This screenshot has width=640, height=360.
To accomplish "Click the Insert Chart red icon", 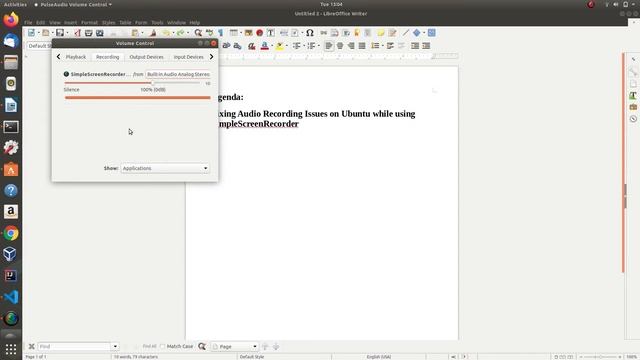I will pos(260,33).
